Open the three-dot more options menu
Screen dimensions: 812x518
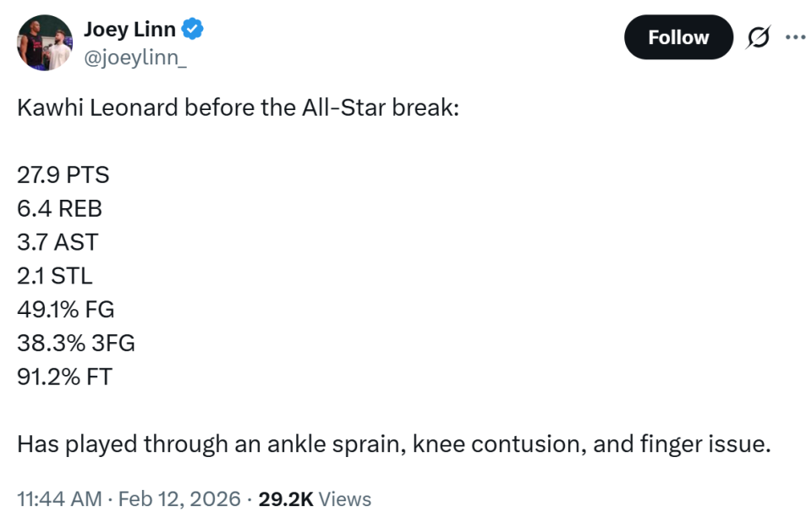pos(795,37)
